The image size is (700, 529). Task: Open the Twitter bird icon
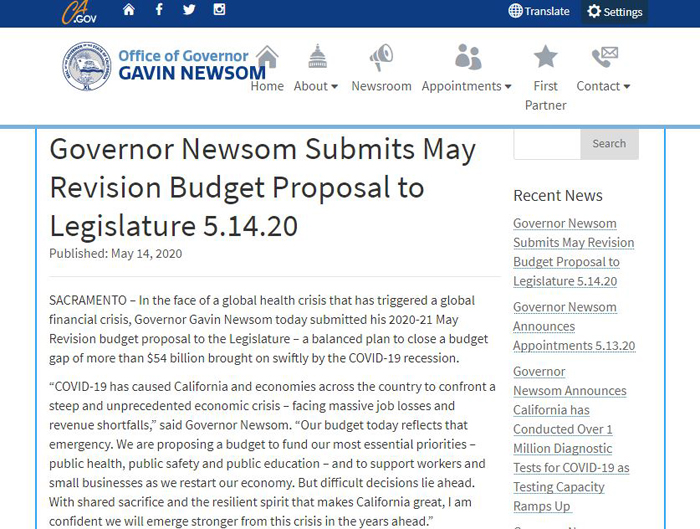[189, 9]
